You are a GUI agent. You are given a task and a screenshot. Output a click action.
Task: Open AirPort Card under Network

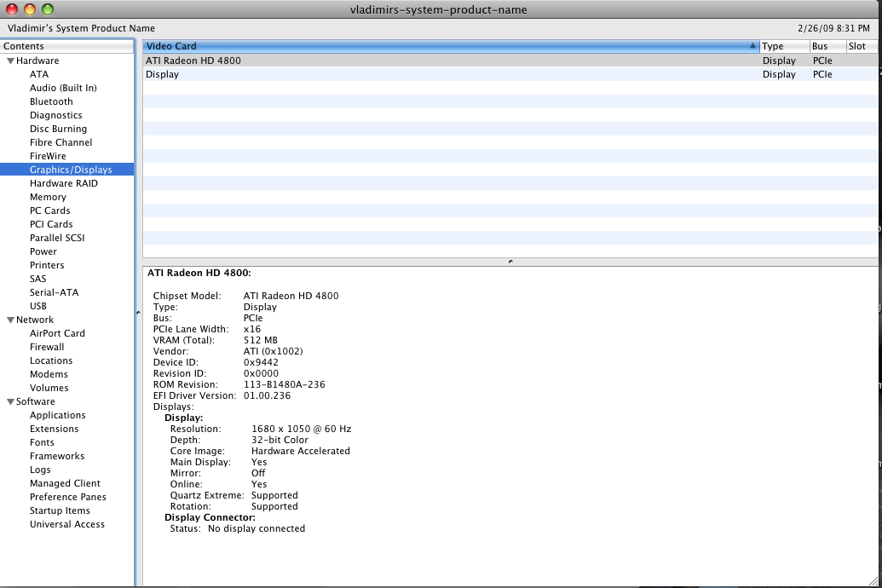(57, 333)
